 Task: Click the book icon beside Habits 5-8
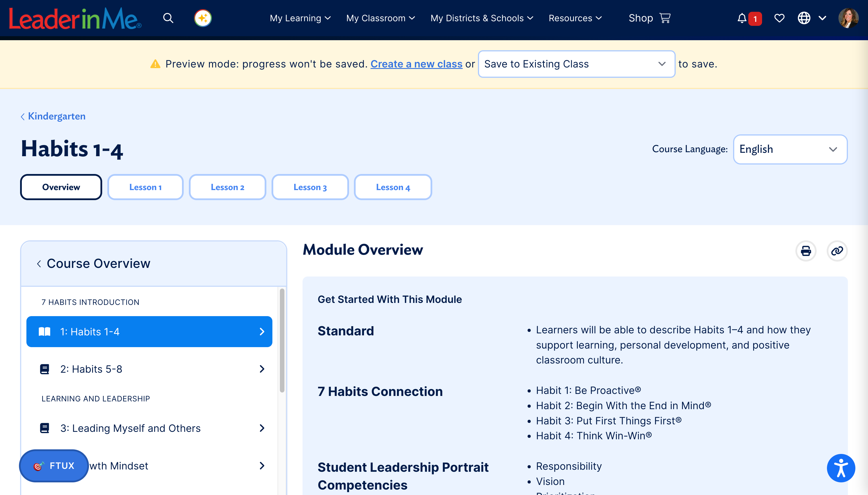coord(44,369)
